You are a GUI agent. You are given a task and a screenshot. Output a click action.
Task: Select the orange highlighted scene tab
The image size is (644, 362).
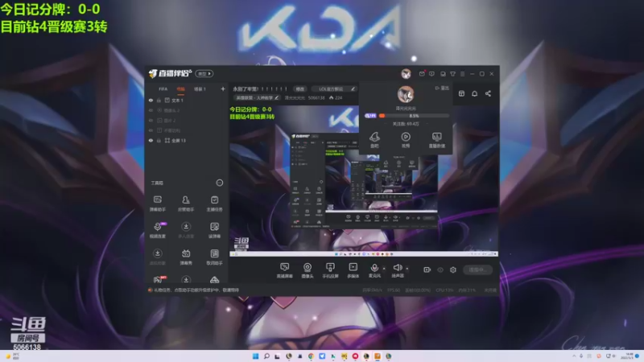[180, 88]
